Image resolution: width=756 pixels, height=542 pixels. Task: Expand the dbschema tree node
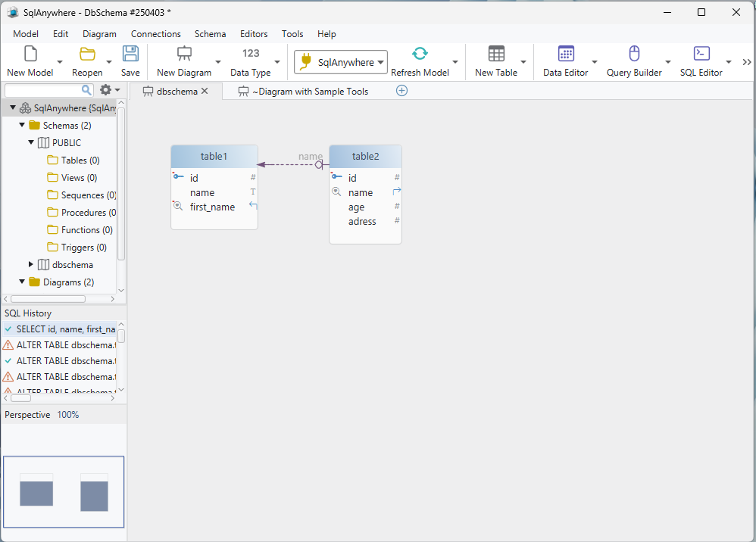(x=32, y=264)
